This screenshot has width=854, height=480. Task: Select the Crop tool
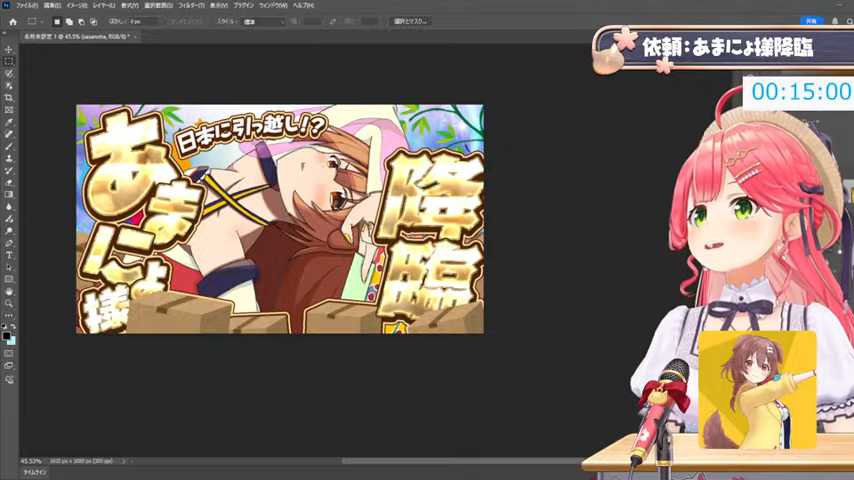pyautogui.click(x=9, y=98)
